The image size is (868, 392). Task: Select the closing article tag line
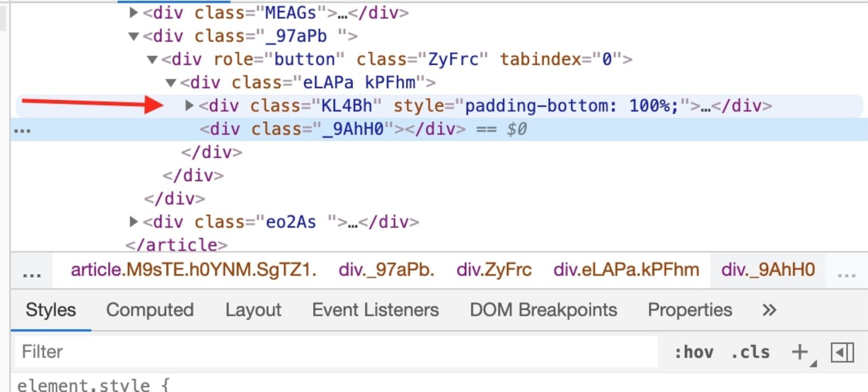[176, 245]
